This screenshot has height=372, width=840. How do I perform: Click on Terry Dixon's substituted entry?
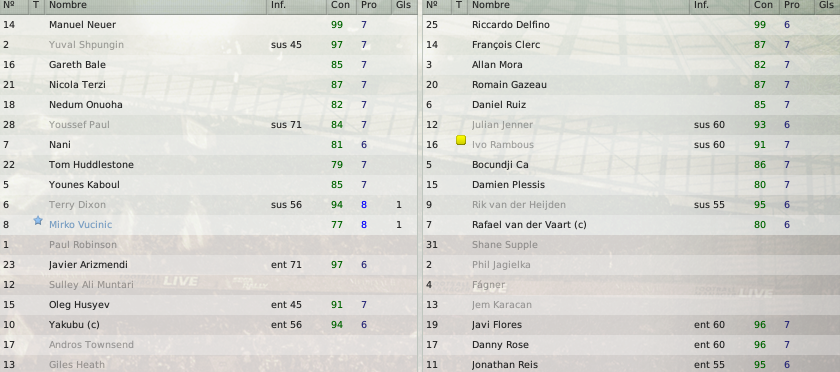tap(77, 205)
